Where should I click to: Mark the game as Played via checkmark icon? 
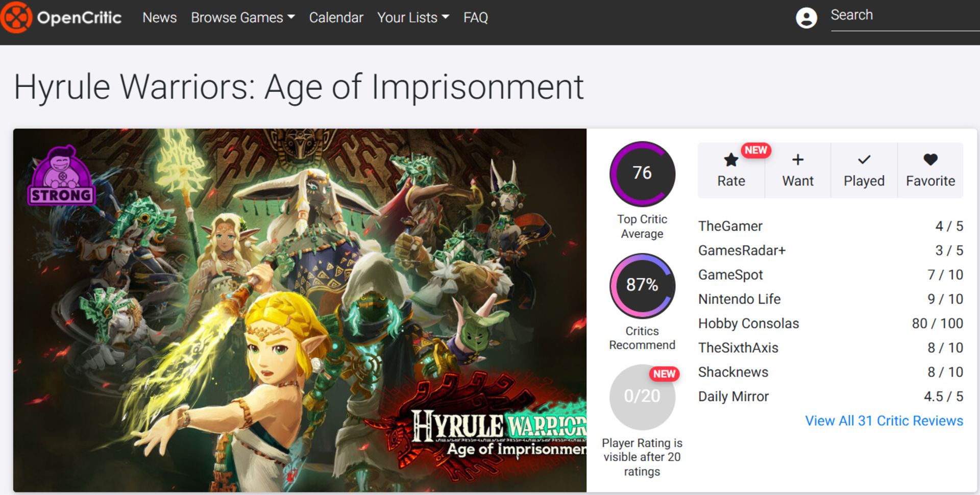tap(864, 160)
